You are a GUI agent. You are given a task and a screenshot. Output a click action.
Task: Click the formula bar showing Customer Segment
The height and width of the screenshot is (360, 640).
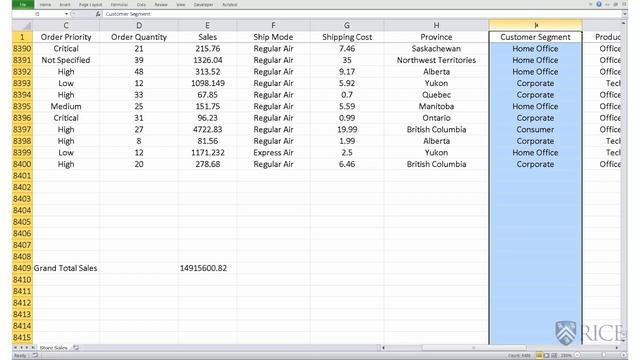(362, 14)
